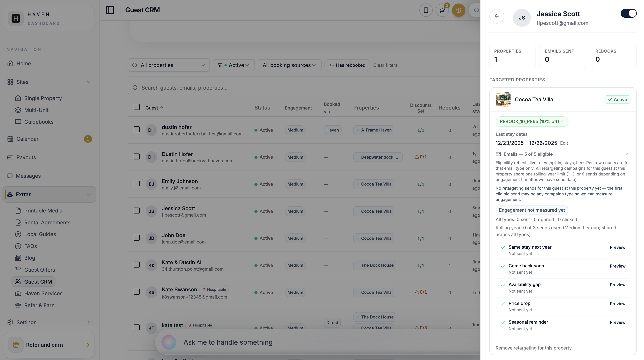Expand the Settings navigation item
644x360 pixels.
89,322
